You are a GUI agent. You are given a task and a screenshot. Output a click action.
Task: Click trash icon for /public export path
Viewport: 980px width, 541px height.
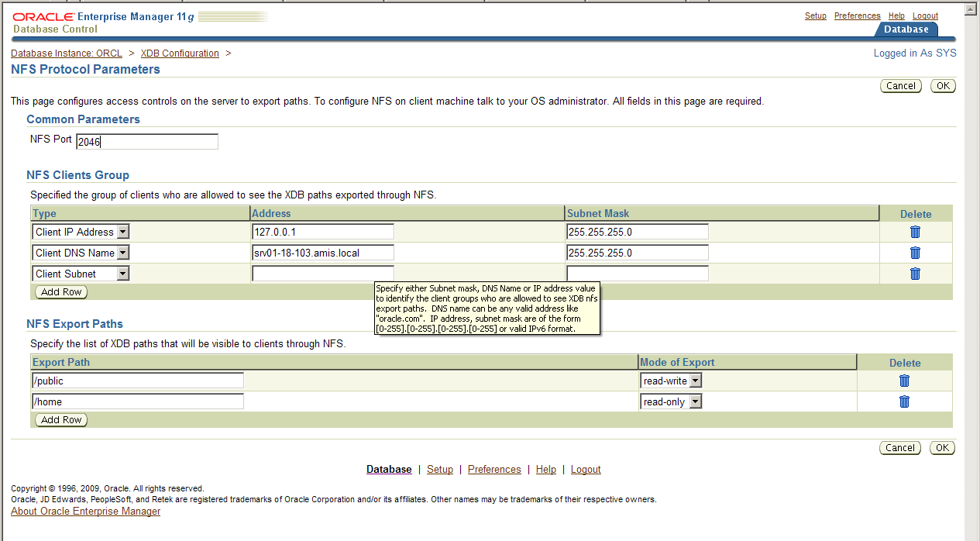click(904, 381)
